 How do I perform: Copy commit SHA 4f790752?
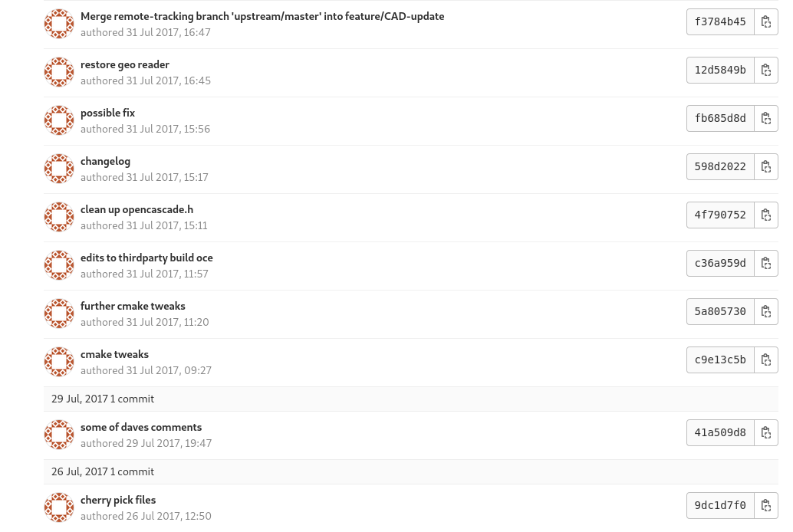[766, 215]
